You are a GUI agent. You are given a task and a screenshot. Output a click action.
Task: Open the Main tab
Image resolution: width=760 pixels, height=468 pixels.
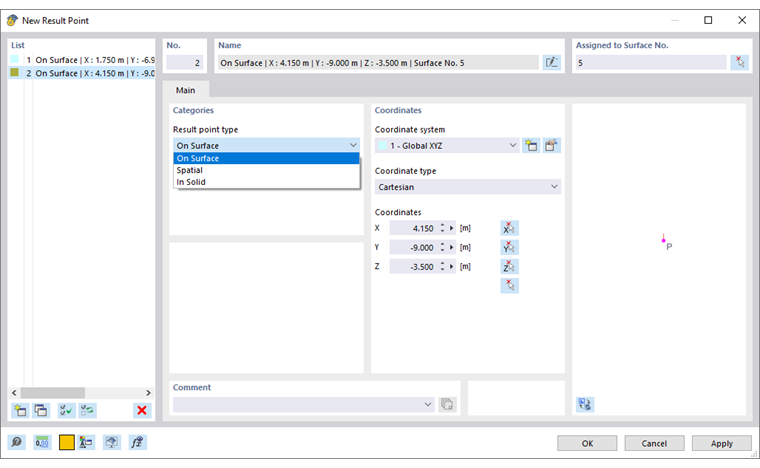(x=186, y=90)
